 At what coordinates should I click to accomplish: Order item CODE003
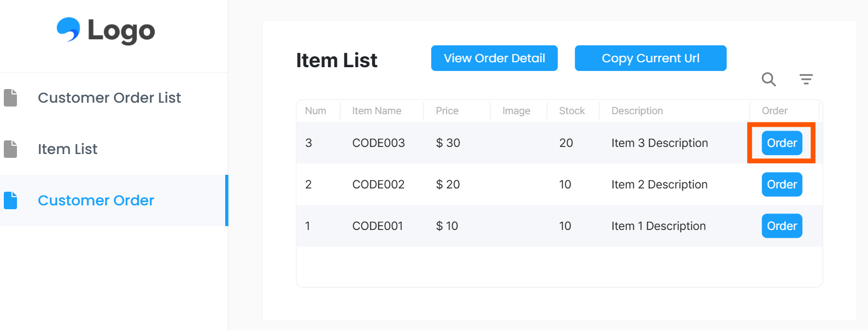[x=782, y=143]
